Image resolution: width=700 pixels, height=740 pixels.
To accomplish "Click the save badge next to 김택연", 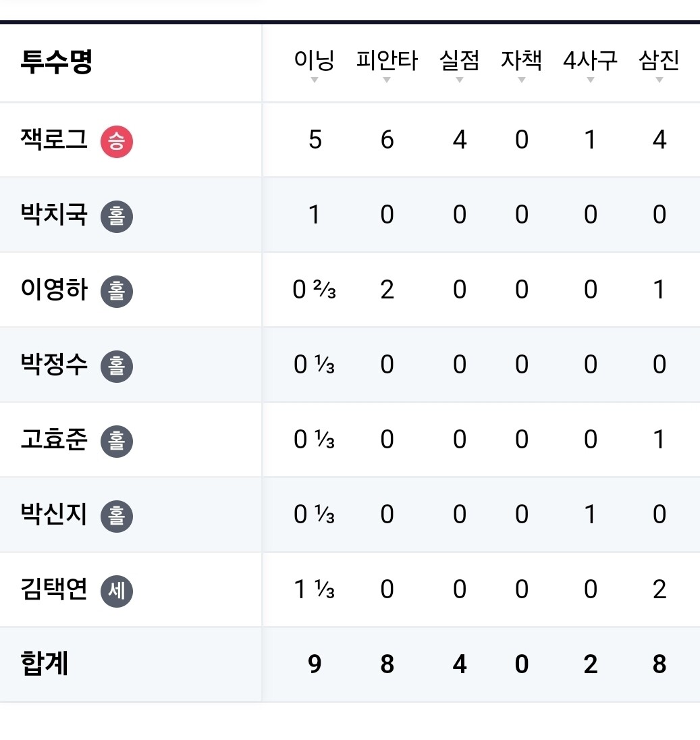I will [x=117, y=591].
